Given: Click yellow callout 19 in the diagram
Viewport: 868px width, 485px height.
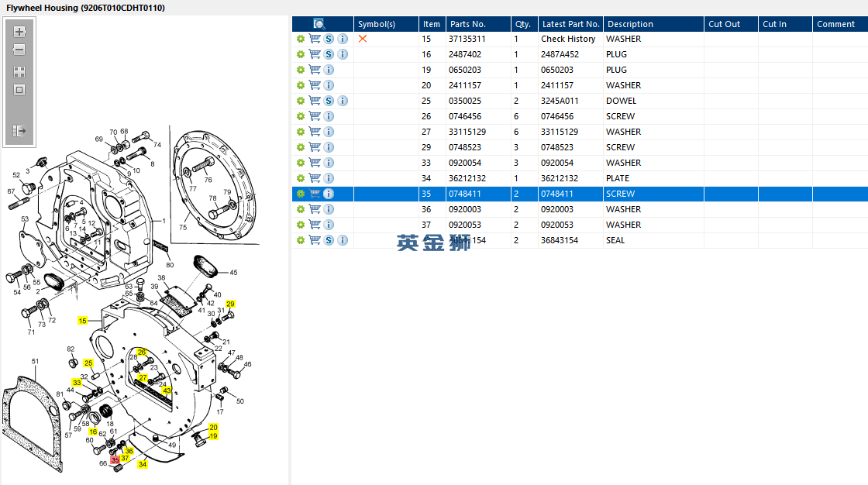Looking at the screenshot, I should pyautogui.click(x=214, y=436).
